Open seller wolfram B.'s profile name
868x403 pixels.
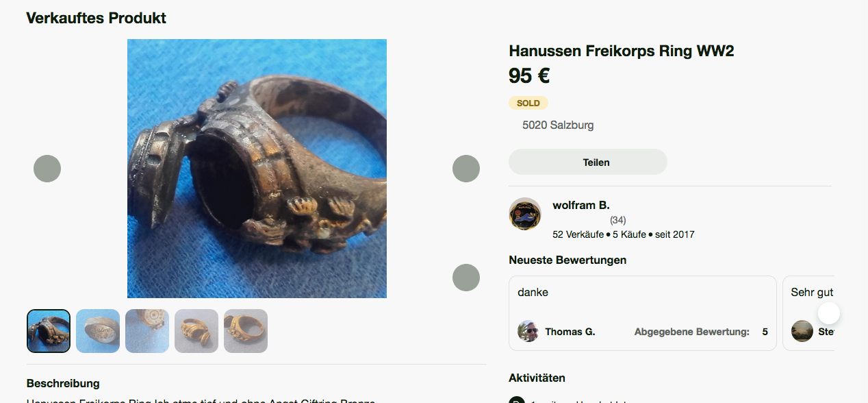(x=581, y=206)
